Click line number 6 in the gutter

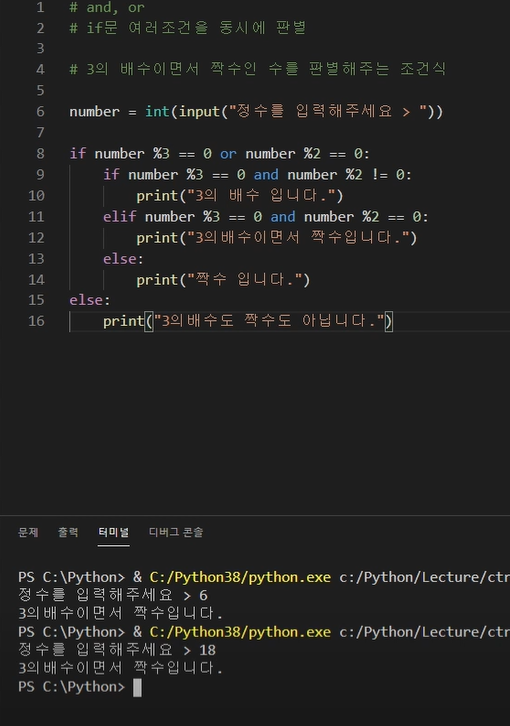[x=40, y=112]
